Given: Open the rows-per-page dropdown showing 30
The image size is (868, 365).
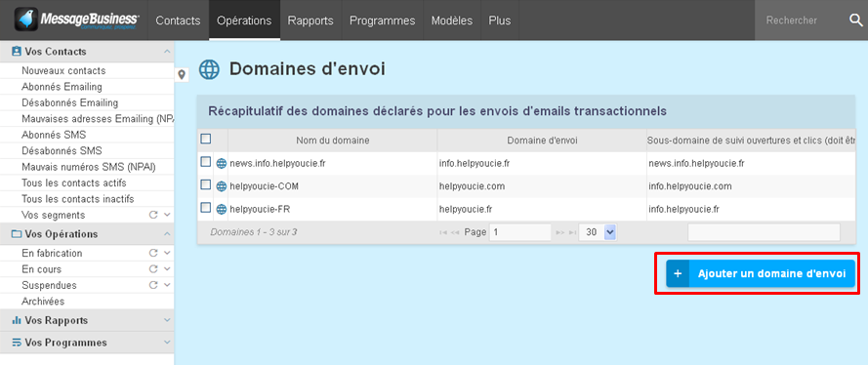Looking at the screenshot, I should [x=598, y=232].
